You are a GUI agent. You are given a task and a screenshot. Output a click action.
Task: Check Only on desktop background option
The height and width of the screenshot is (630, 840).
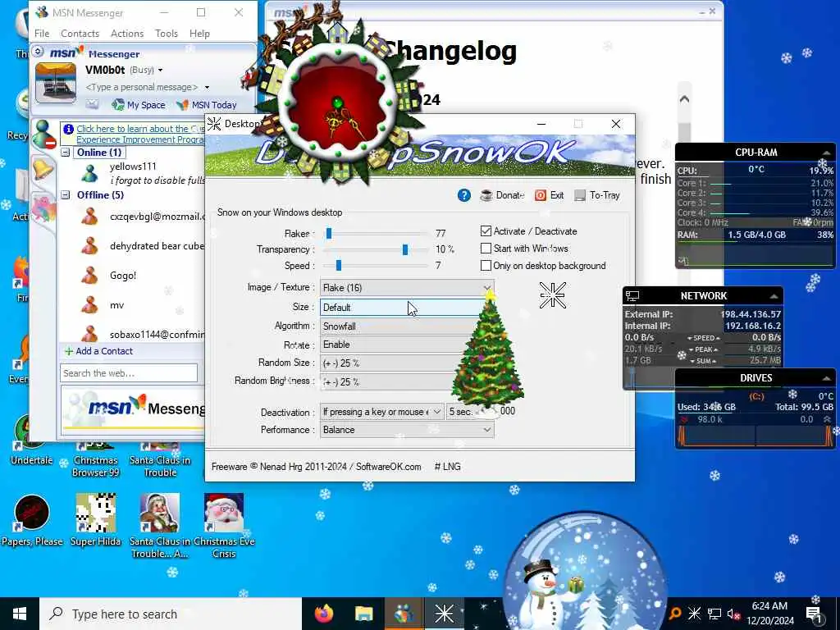(x=486, y=266)
